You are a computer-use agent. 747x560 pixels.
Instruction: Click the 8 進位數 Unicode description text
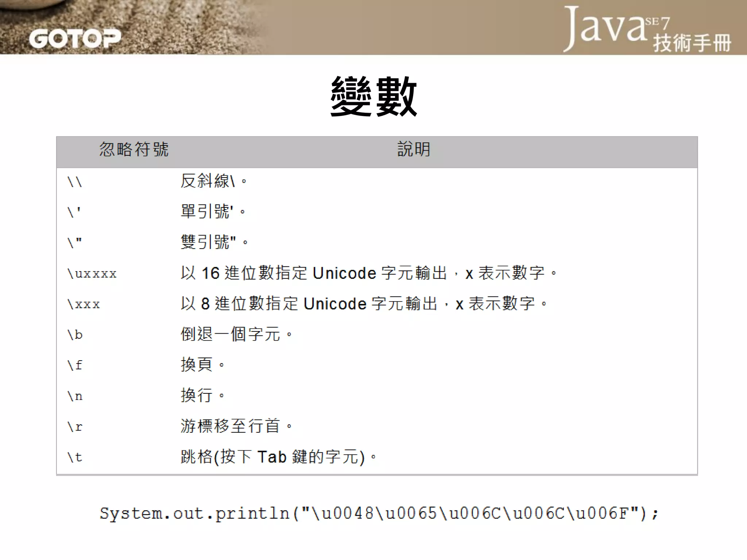pos(364,304)
